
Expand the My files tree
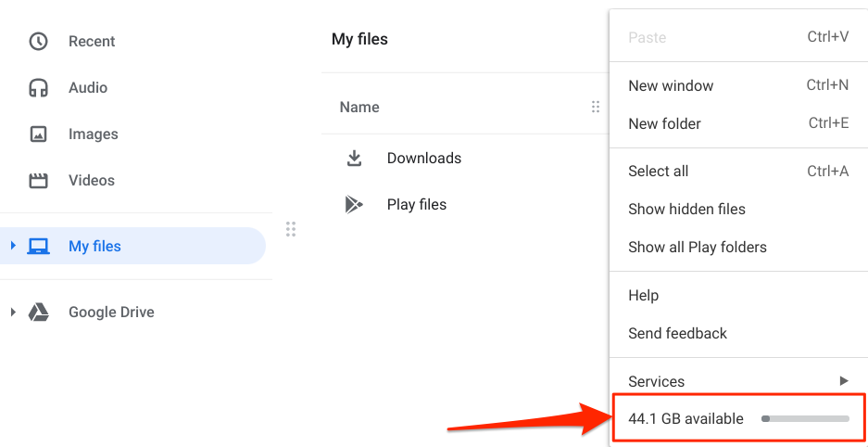tap(13, 246)
